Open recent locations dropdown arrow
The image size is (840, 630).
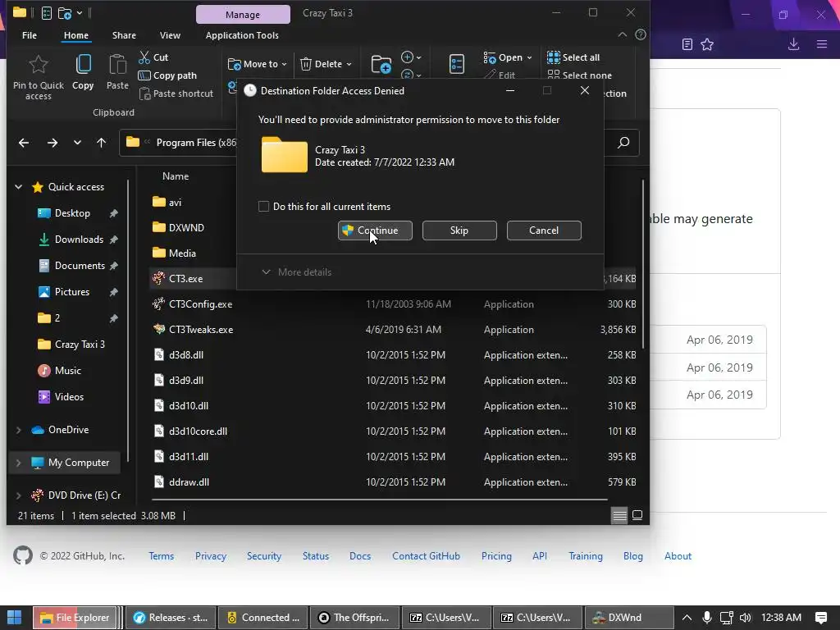(77, 143)
